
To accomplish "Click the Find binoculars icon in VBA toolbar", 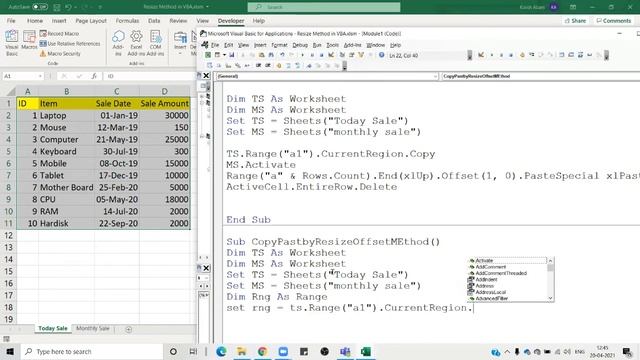I will (271, 55).
